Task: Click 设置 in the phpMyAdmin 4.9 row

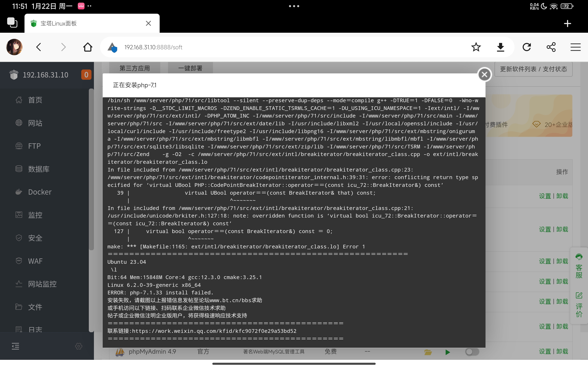Action: click(x=545, y=351)
